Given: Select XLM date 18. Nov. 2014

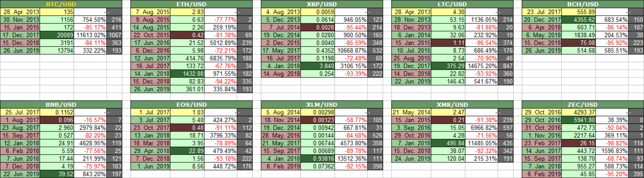Looking at the screenshot, I should tap(281, 120).
